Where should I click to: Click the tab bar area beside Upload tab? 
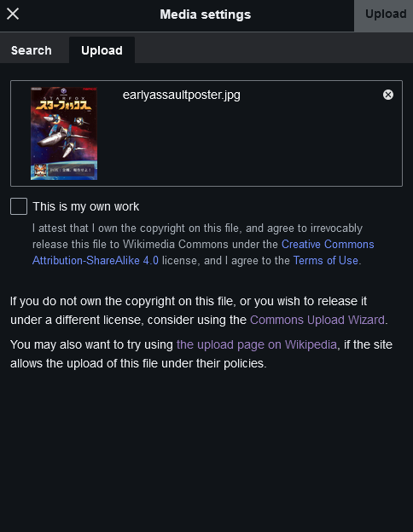click(x=274, y=49)
